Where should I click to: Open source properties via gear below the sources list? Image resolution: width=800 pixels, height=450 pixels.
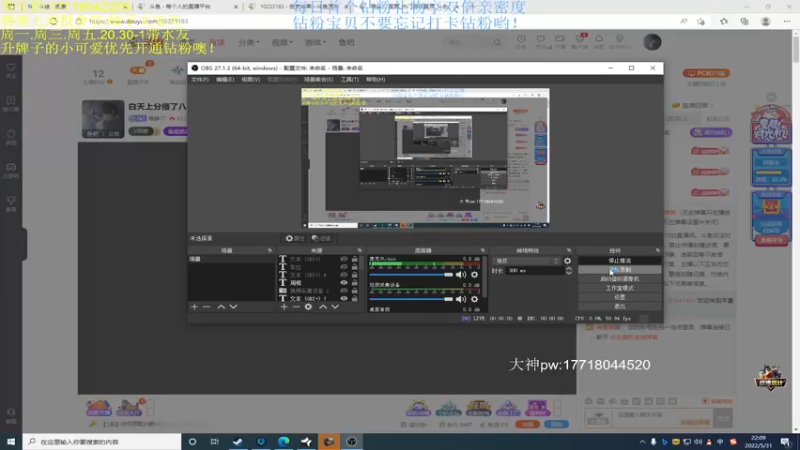point(309,307)
